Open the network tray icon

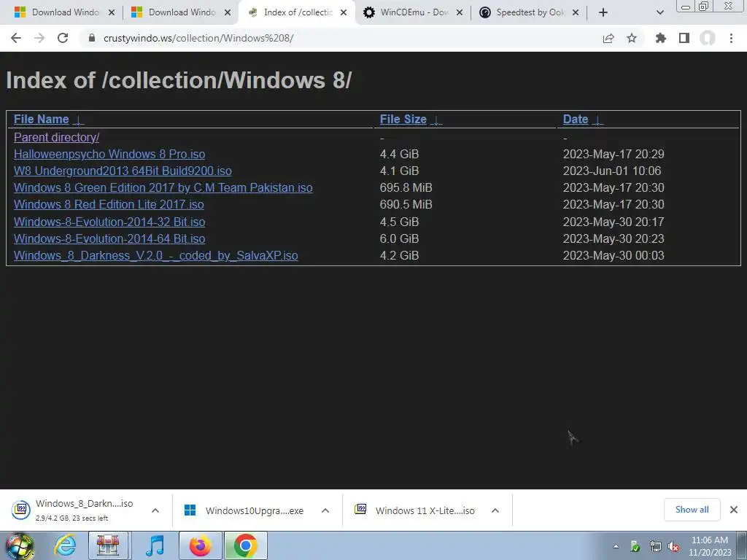655,546
